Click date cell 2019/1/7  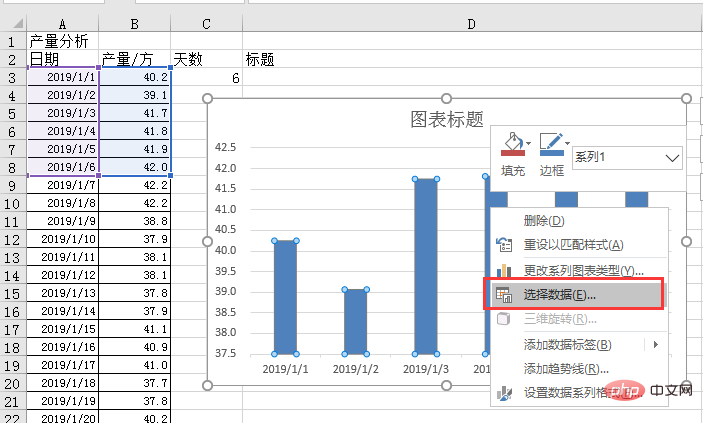coord(62,185)
